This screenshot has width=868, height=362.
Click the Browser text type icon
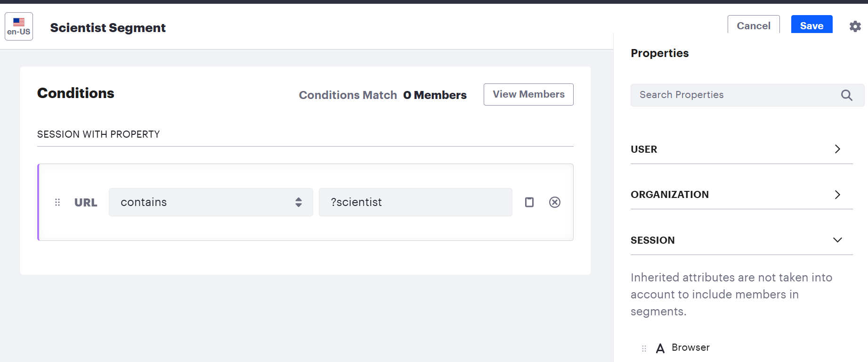pyautogui.click(x=660, y=348)
